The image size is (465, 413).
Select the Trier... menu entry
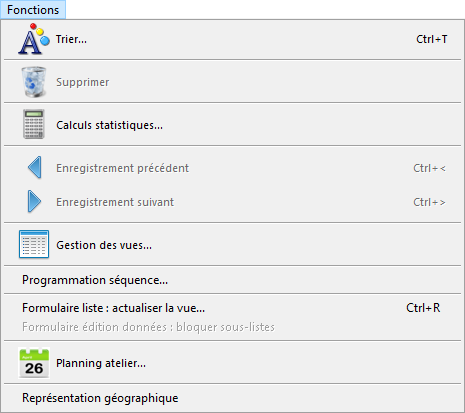pos(232,39)
